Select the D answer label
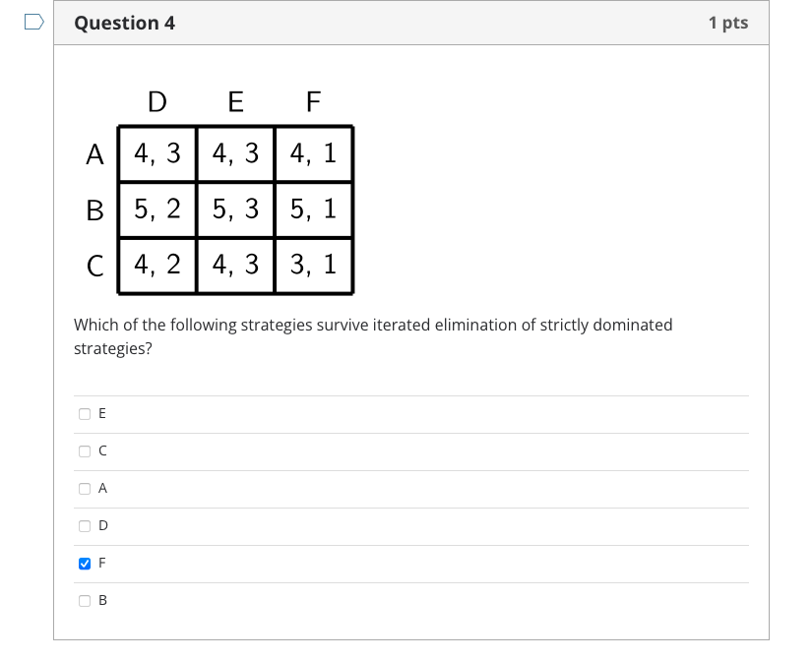The image size is (812, 660). [x=102, y=525]
